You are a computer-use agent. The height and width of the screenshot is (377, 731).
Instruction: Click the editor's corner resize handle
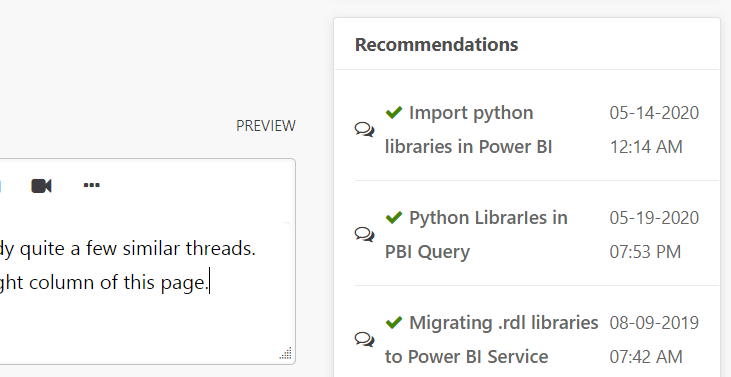click(x=286, y=354)
